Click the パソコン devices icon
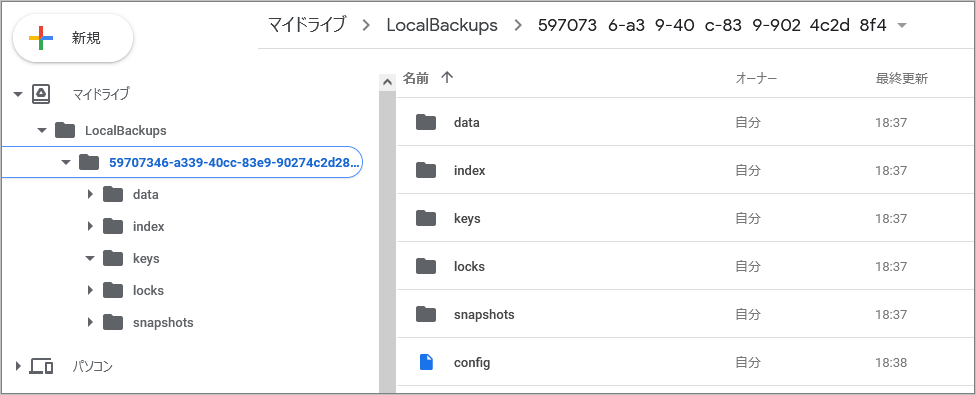Image resolution: width=976 pixels, height=395 pixels. coord(42,366)
